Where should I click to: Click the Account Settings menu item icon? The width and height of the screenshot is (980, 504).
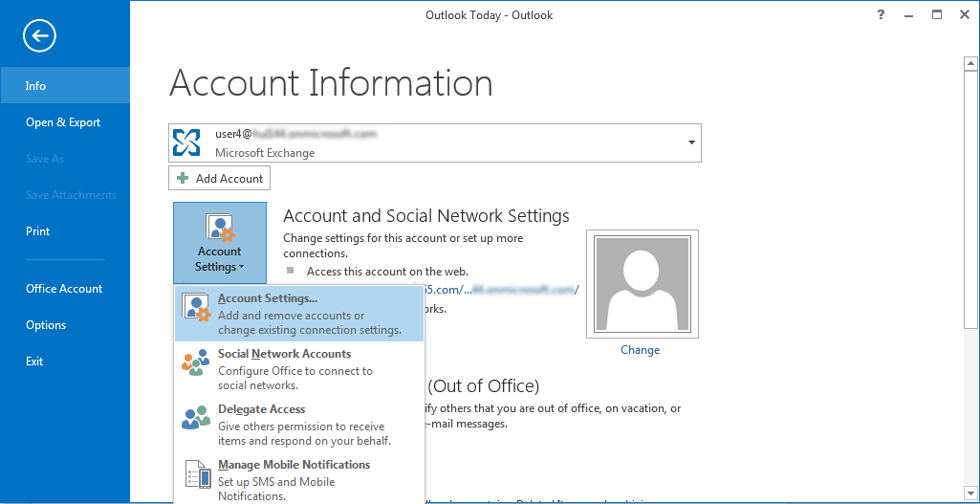click(x=196, y=306)
